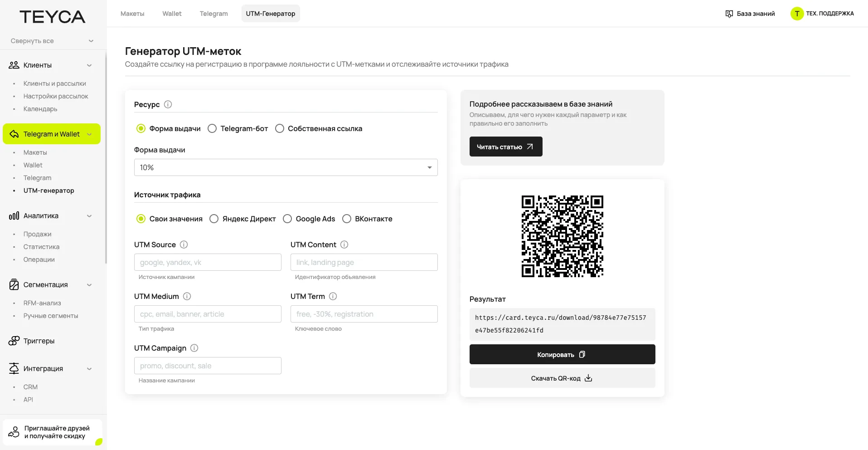The height and width of the screenshot is (450, 868).
Task: Click the UTM Content info icon
Action: point(344,245)
